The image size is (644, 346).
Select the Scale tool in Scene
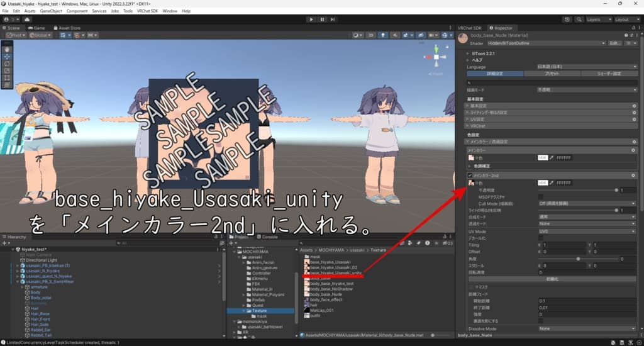[7, 70]
